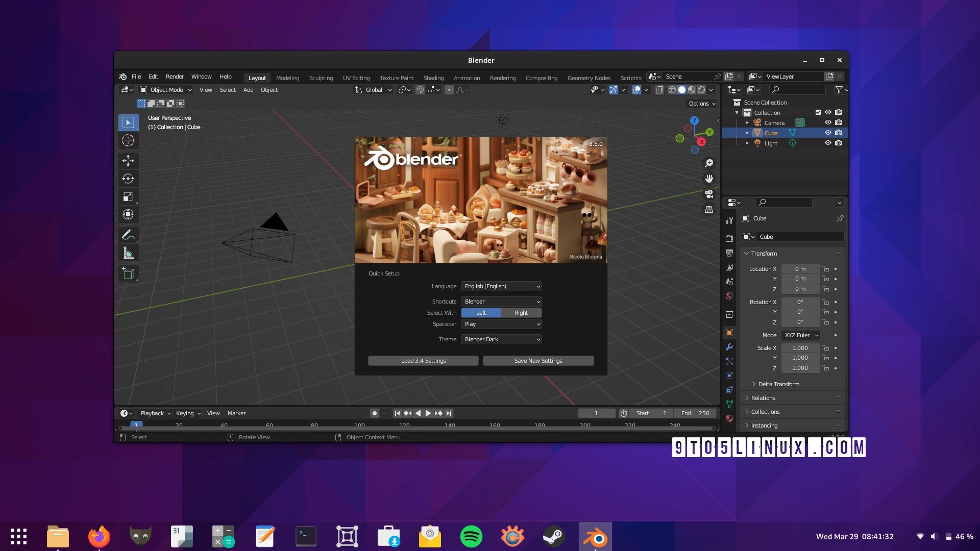Switch to the Shading workspace tab
Screen dimensions: 980x551
(x=433, y=78)
